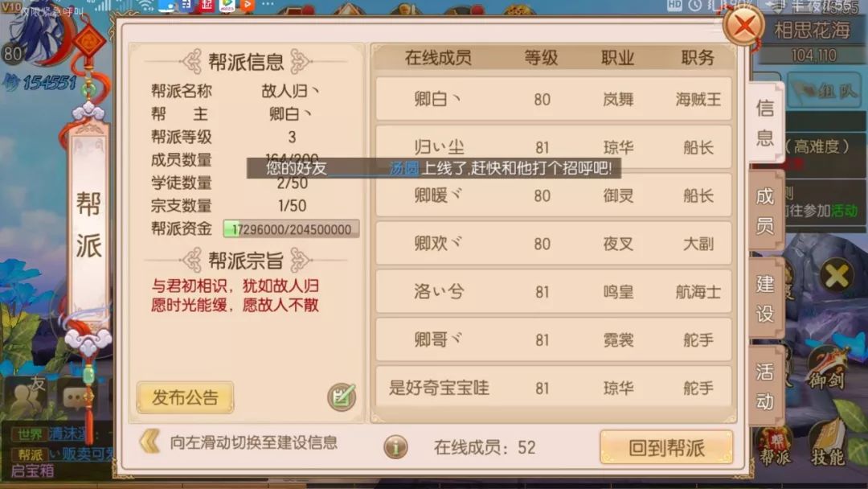Image resolution: width=868 pixels, height=489 pixels.
Task: Click the 回到帮派 button
Action: pos(666,447)
